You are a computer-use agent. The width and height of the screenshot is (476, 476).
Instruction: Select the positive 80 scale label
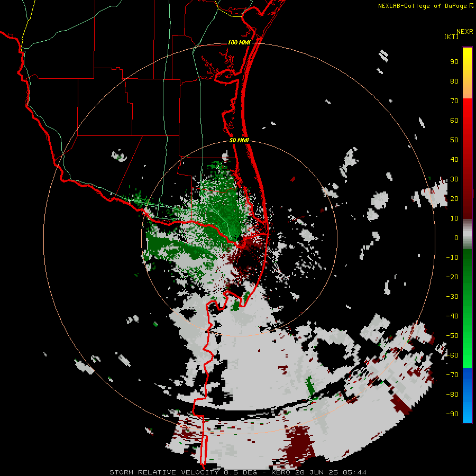(454, 81)
